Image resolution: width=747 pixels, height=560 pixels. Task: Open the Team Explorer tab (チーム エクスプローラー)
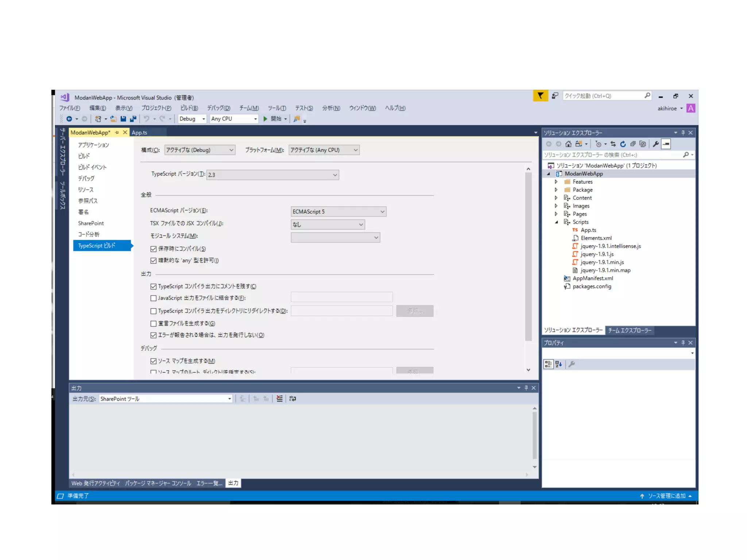coord(630,330)
